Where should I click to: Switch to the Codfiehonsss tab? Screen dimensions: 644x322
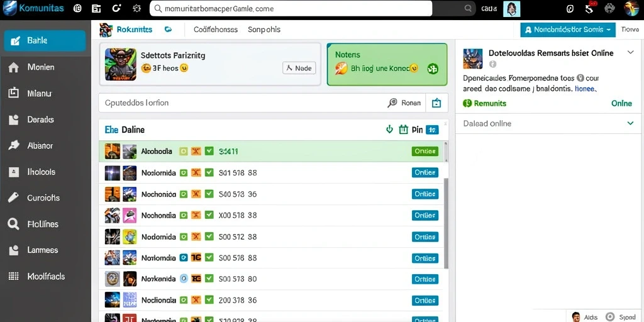click(x=216, y=30)
